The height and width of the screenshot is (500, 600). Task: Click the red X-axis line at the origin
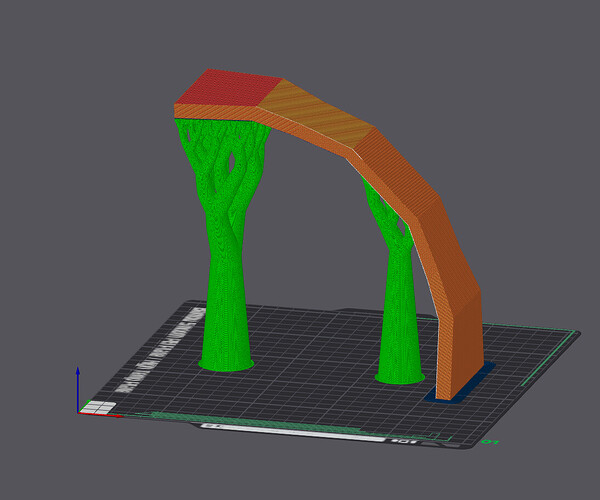pos(101,414)
